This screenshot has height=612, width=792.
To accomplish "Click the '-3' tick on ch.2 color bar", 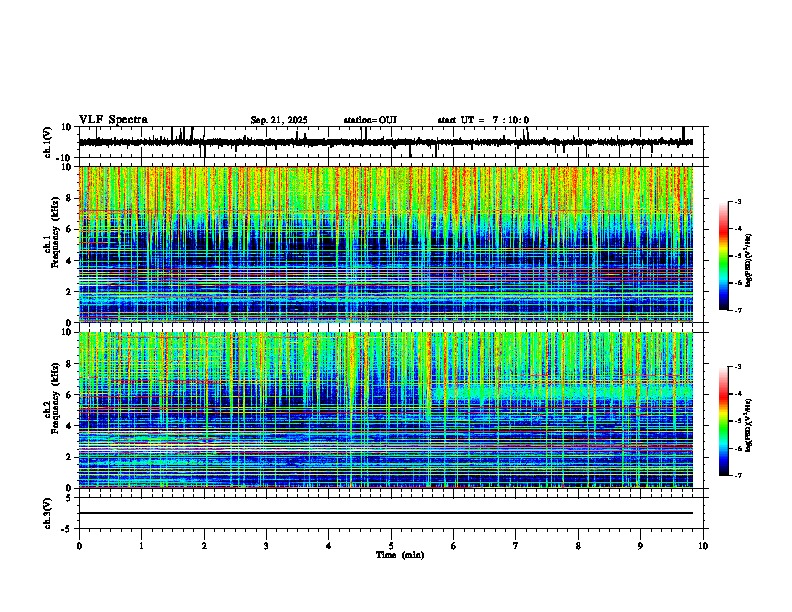I will coord(737,367).
